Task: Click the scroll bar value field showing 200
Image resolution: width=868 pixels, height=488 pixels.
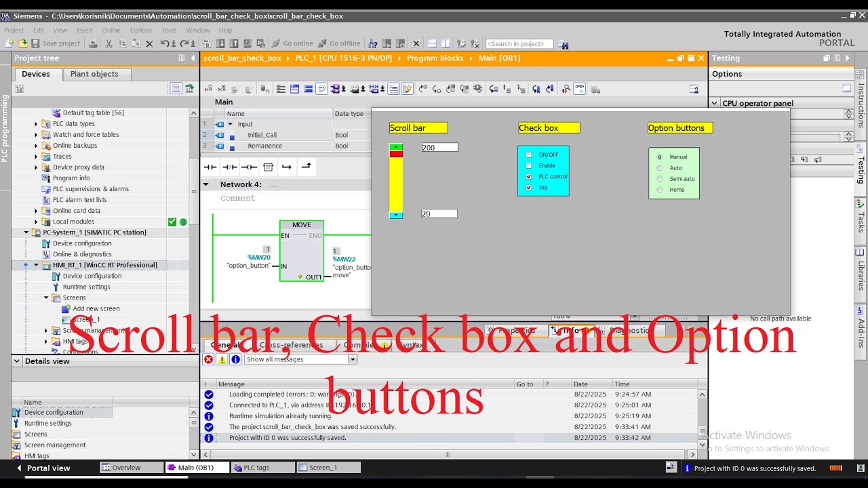Action: [439, 147]
